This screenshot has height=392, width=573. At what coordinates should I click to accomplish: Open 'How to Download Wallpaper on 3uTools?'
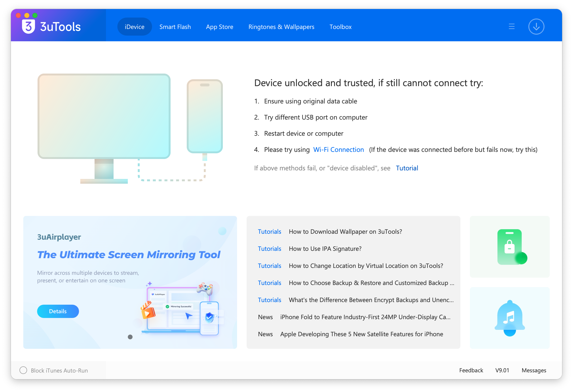click(345, 231)
